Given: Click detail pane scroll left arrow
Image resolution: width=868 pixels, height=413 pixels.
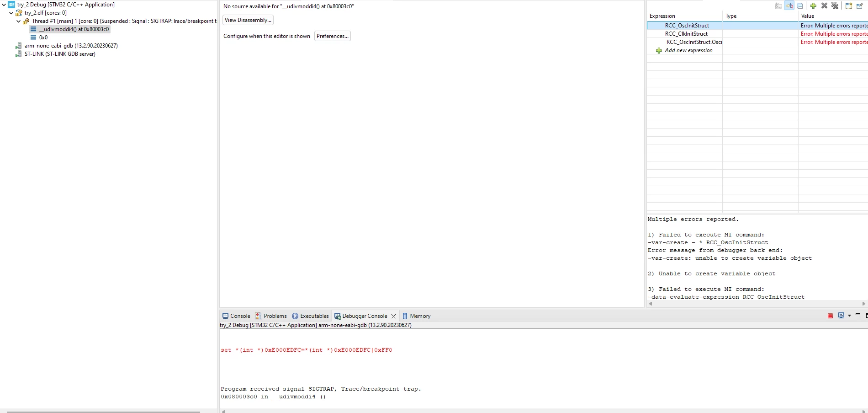Looking at the screenshot, I should [x=651, y=304].
